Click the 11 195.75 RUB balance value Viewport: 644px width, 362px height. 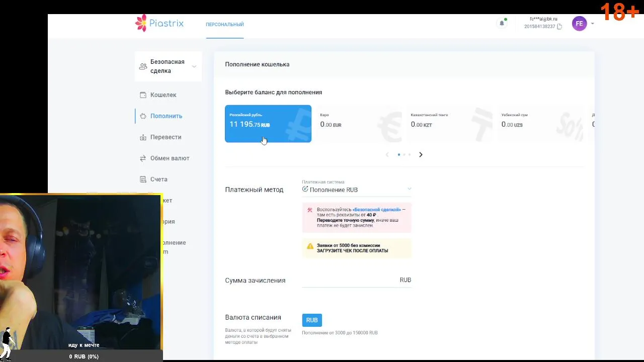point(250,124)
